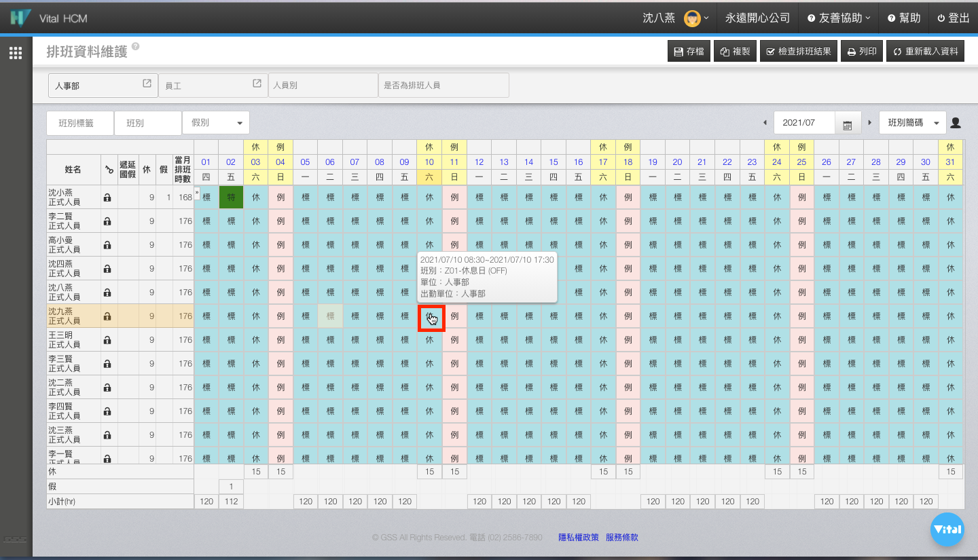Open the 員工 lookup popup icon

[257, 83]
